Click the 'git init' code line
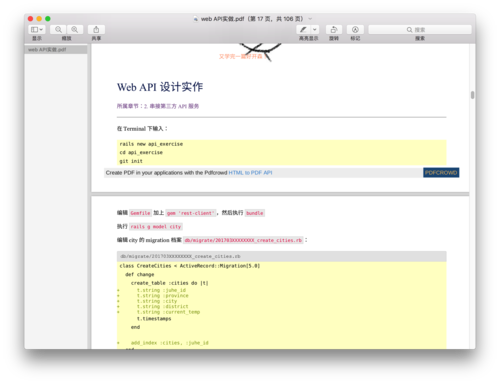This screenshot has height=384, width=500. coord(131,161)
